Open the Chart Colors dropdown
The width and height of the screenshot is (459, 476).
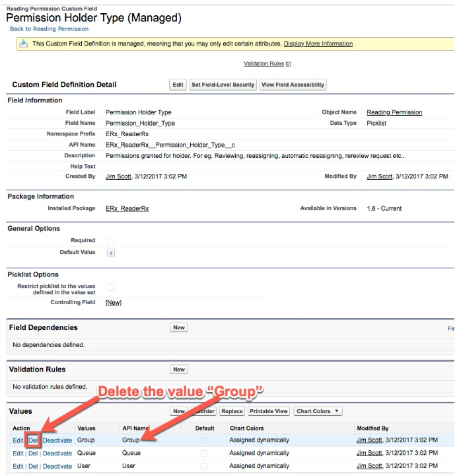pos(318,411)
